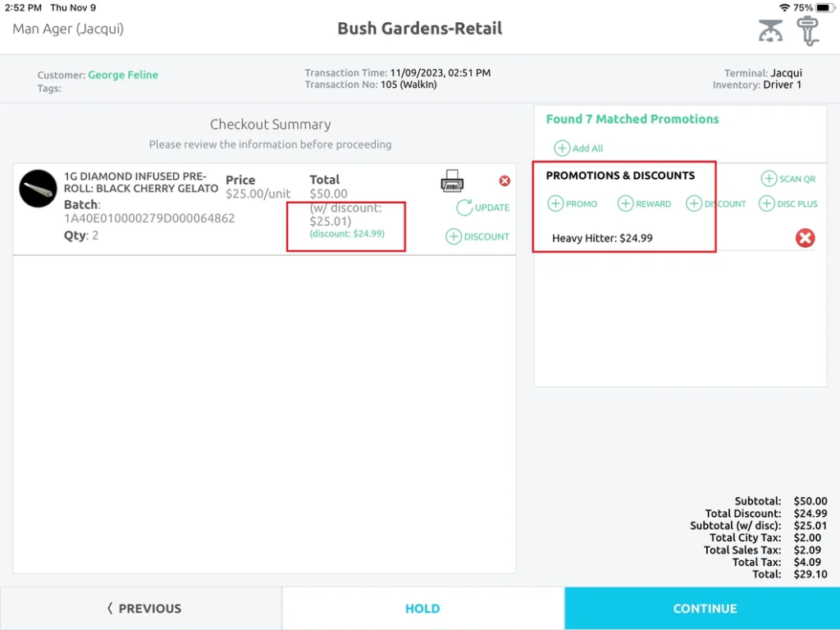This screenshot has width=840, height=630.
Task: Open customer George Feline link
Action: [123, 75]
